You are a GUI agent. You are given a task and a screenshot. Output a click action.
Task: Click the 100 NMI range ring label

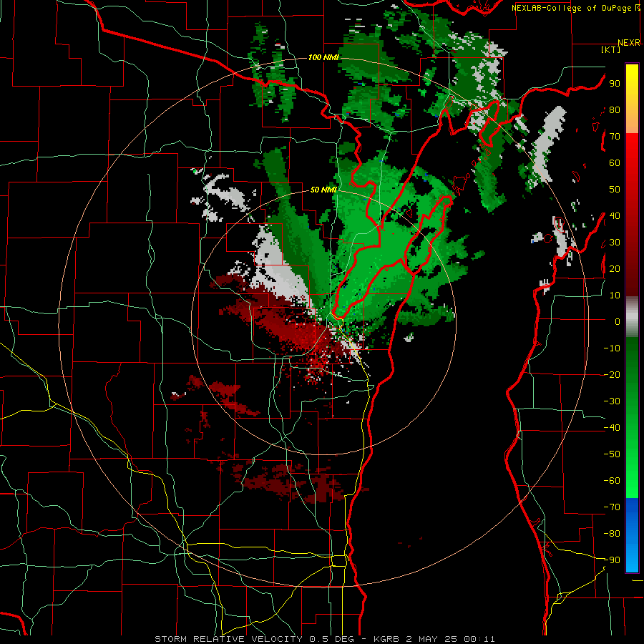click(323, 57)
